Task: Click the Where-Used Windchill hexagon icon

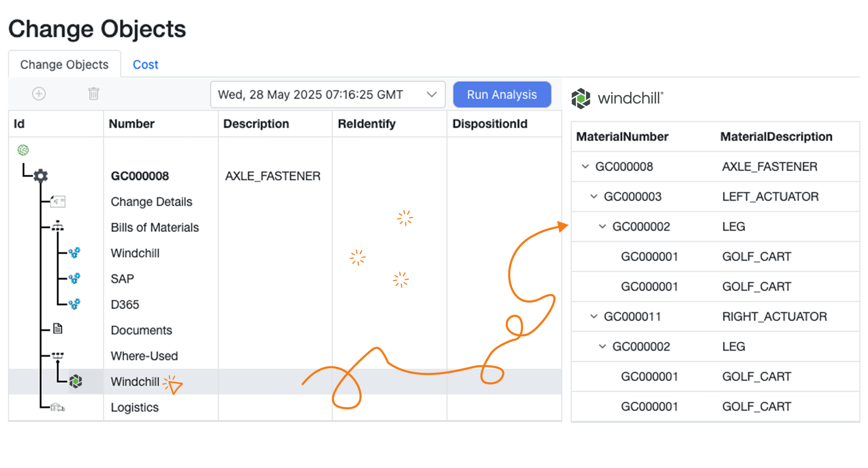Action: coord(76,381)
